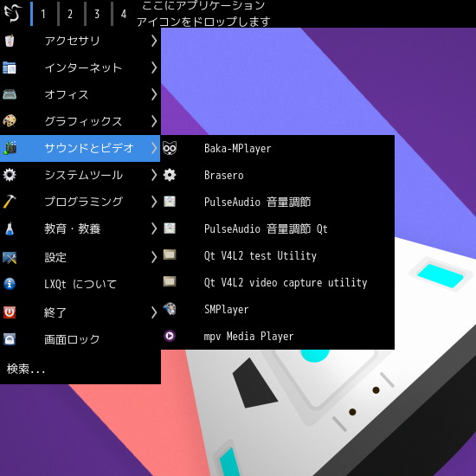This screenshot has height=476, width=476.
Task: Open the 教育・教養 menu category
Action: point(80,228)
